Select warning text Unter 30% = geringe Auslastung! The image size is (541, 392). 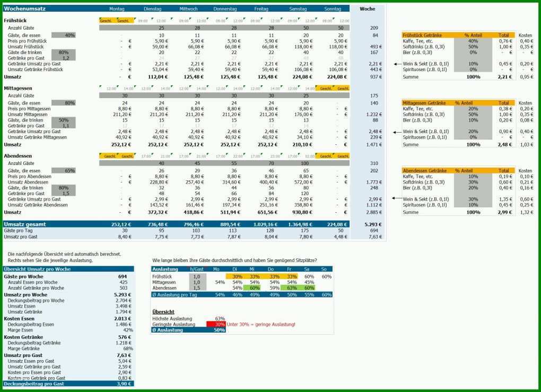pos(261,324)
